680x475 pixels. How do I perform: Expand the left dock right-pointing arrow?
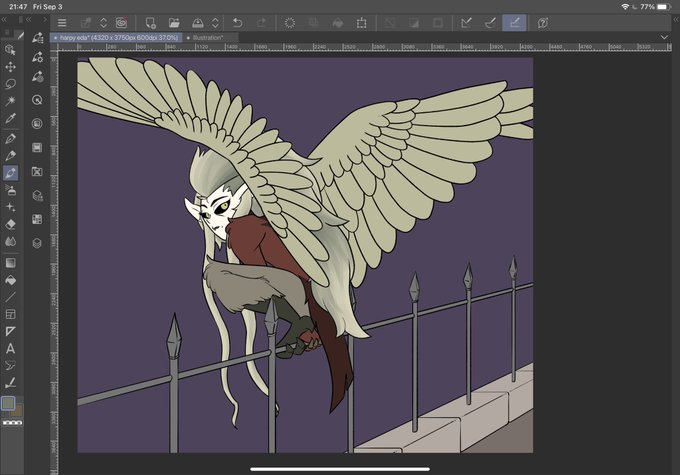coord(44,20)
